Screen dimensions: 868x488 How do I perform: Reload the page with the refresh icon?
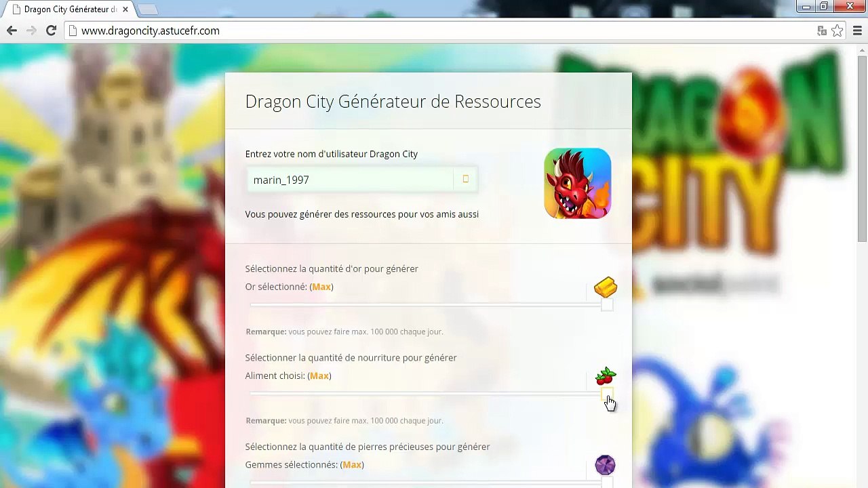pyautogui.click(x=51, y=30)
